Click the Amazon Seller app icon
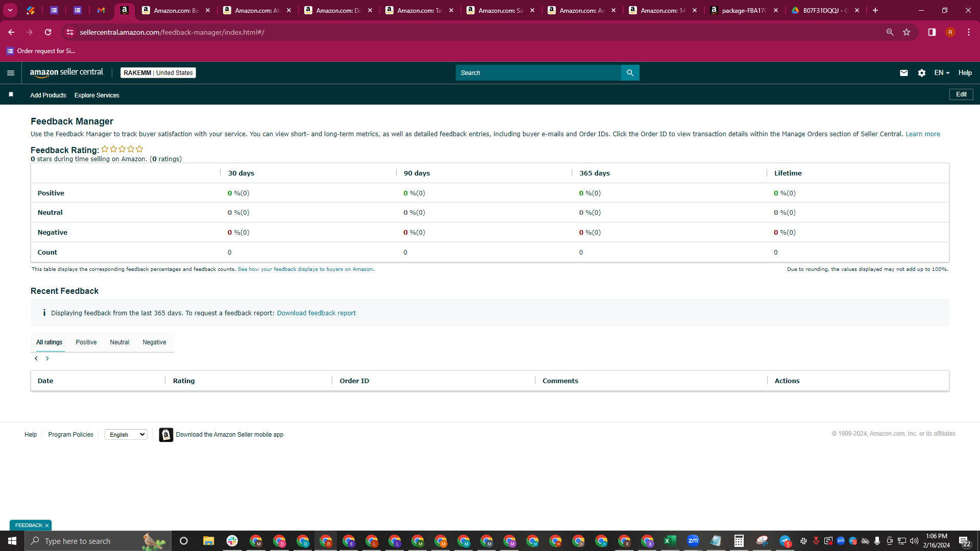 click(166, 435)
